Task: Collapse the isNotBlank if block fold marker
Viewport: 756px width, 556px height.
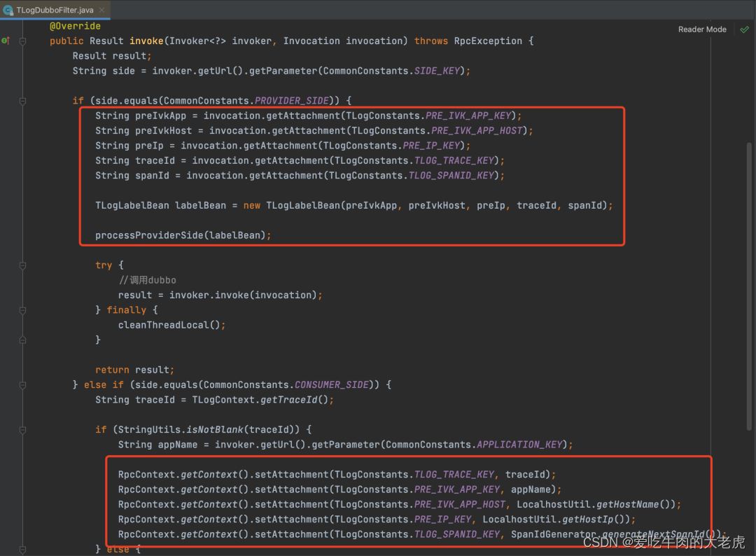Action: click(x=22, y=430)
